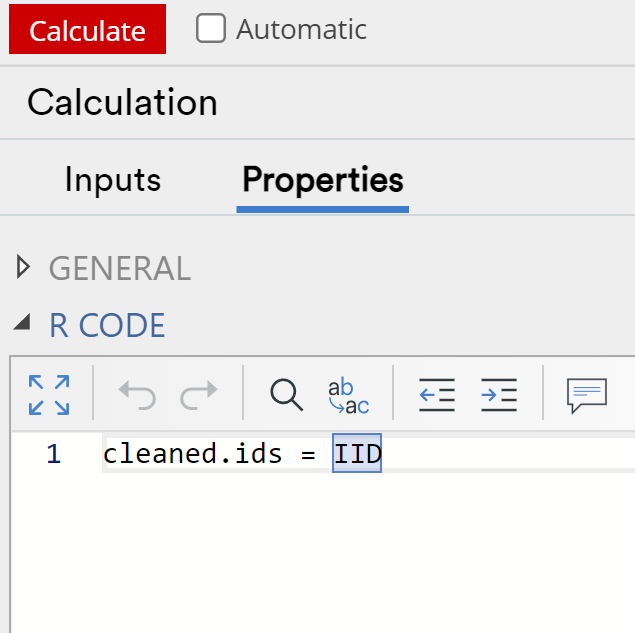
Task: Increase indent of code line
Action: pyautogui.click(x=499, y=395)
